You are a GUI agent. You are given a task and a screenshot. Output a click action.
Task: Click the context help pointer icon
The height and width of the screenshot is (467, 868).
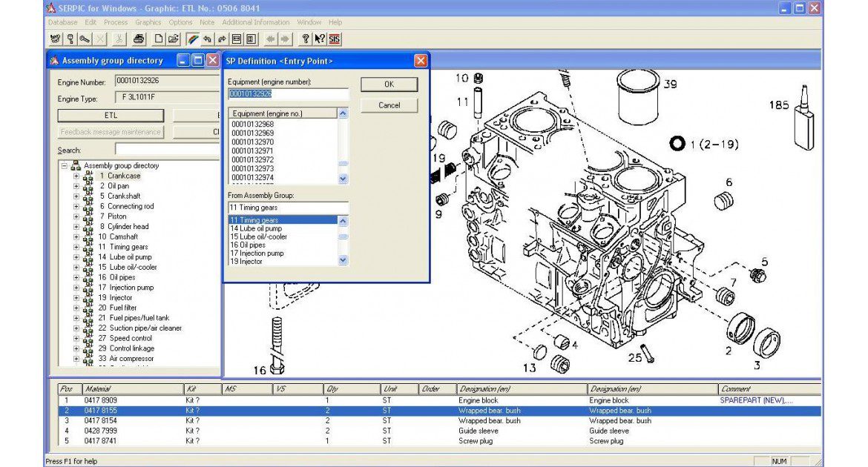click(320, 39)
